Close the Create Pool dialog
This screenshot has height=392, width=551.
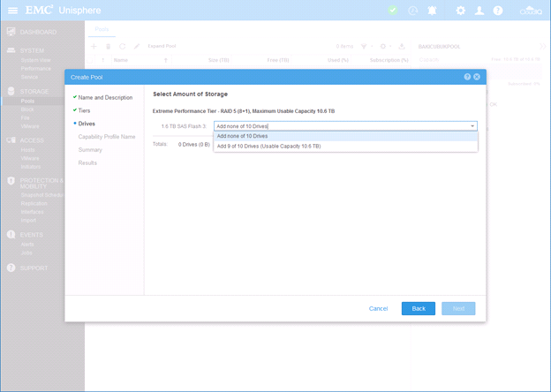click(477, 77)
